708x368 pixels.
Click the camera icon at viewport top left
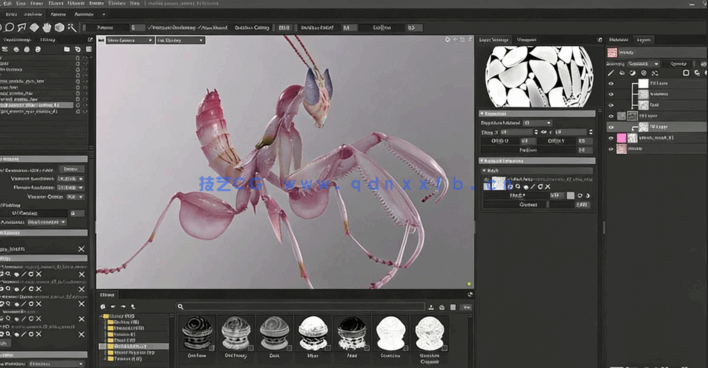click(101, 40)
